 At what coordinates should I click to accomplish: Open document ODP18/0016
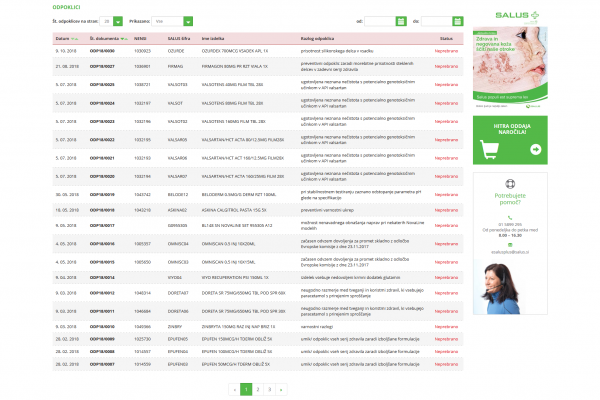pos(102,244)
